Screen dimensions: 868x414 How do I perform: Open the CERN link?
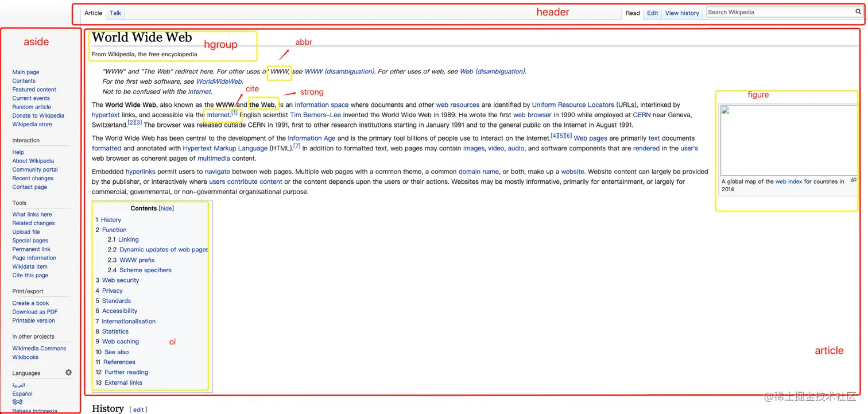pyautogui.click(x=642, y=115)
